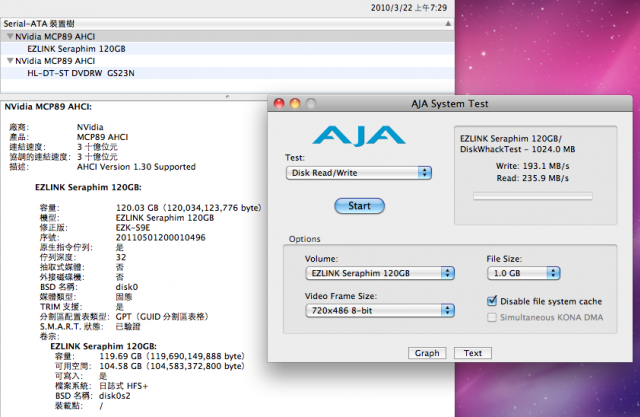Click the Start button in AJA System Test

tap(359, 206)
